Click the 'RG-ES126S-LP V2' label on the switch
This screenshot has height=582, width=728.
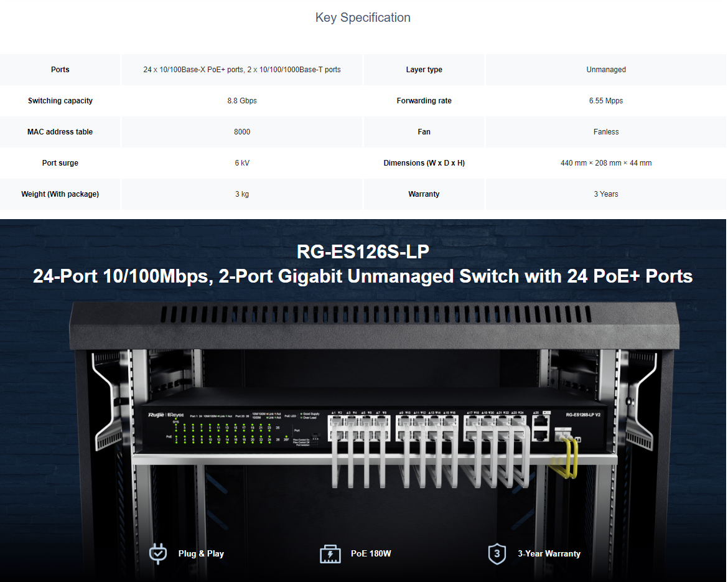(x=583, y=415)
